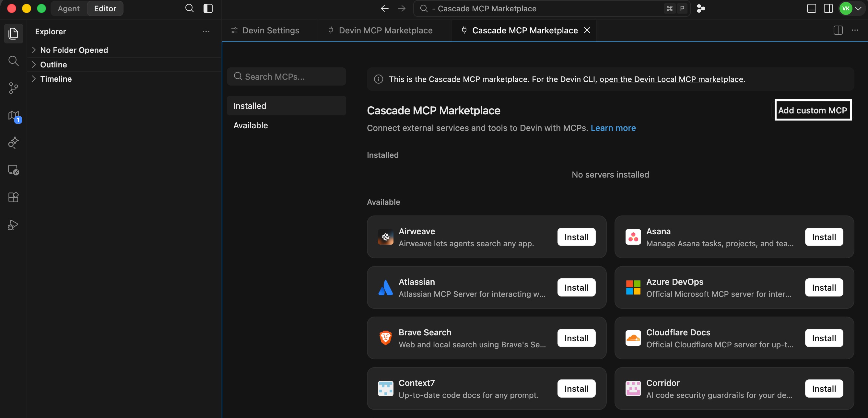The width and height of the screenshot is (868, 418).
Task: Click the Search MCPs input field
Action: (287, 76)
